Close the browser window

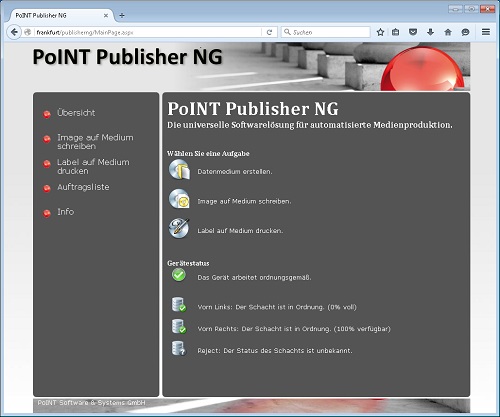pos(487,9)
